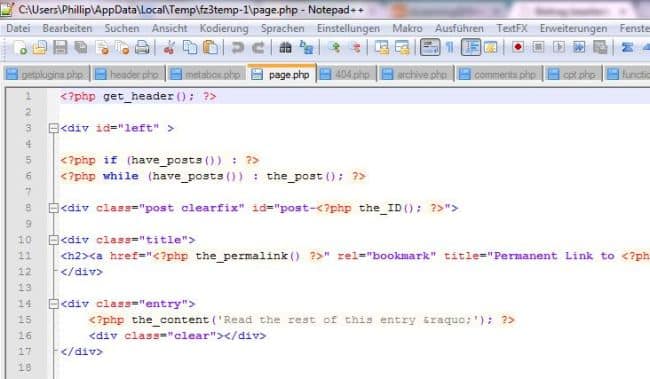Switch to the header.php tab
This screenshot has width=650, height=379.
[x=128, y=75]
